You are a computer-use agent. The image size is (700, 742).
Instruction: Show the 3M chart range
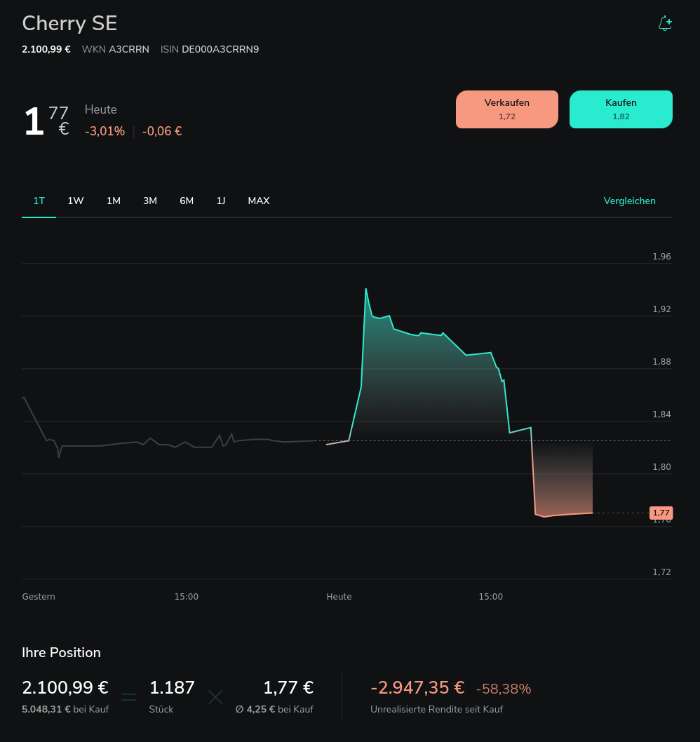point(150,201)
